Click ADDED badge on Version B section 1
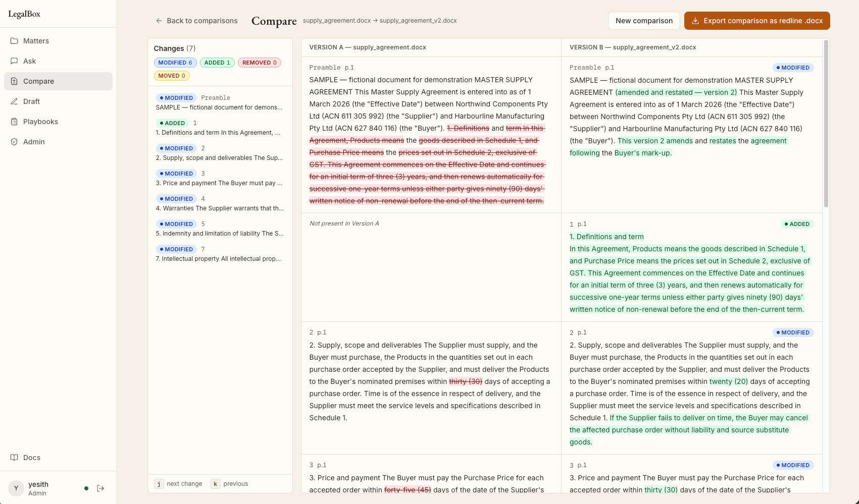This screenshot has height=504, width=859. (796, 224)
